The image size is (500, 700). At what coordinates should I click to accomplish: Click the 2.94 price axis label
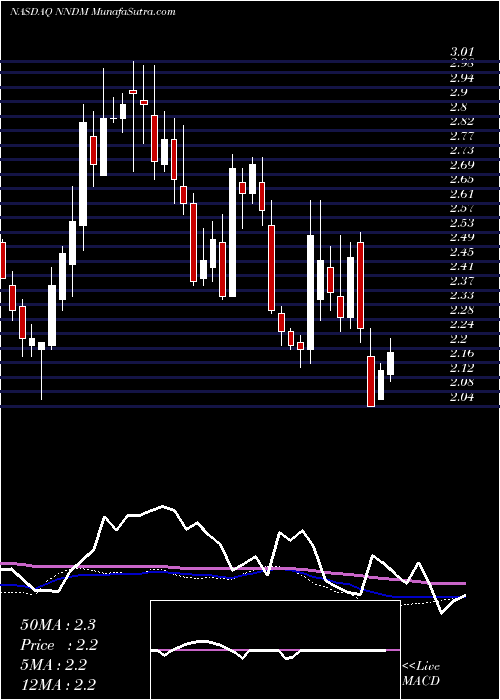point(462,79)
